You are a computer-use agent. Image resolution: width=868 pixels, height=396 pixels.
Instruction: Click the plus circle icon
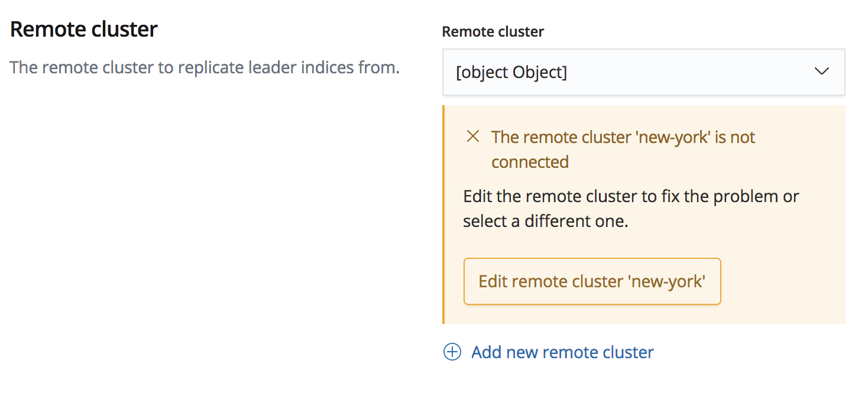click(452, 352)
